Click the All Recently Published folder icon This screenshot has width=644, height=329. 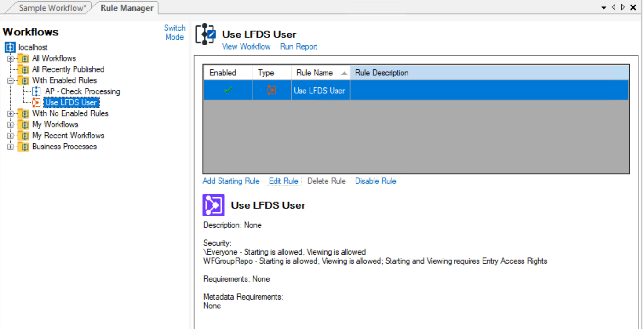[23, 69]
